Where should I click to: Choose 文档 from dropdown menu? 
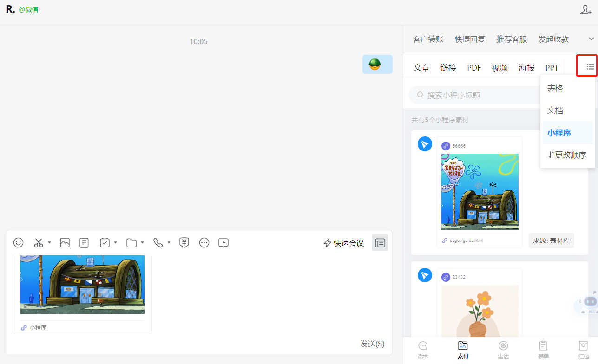click(567, 110)
